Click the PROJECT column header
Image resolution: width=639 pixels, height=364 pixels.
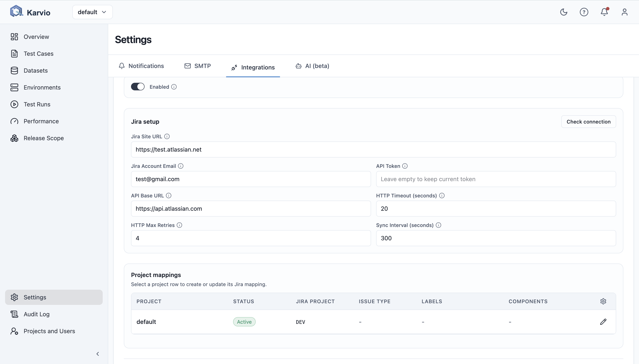(x=149, y=301)
